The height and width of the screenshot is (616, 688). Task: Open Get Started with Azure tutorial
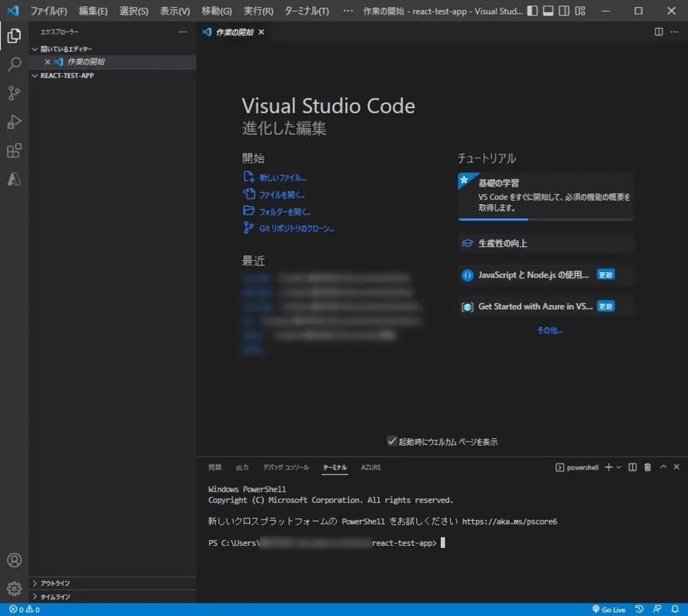[x=545, y=307]
